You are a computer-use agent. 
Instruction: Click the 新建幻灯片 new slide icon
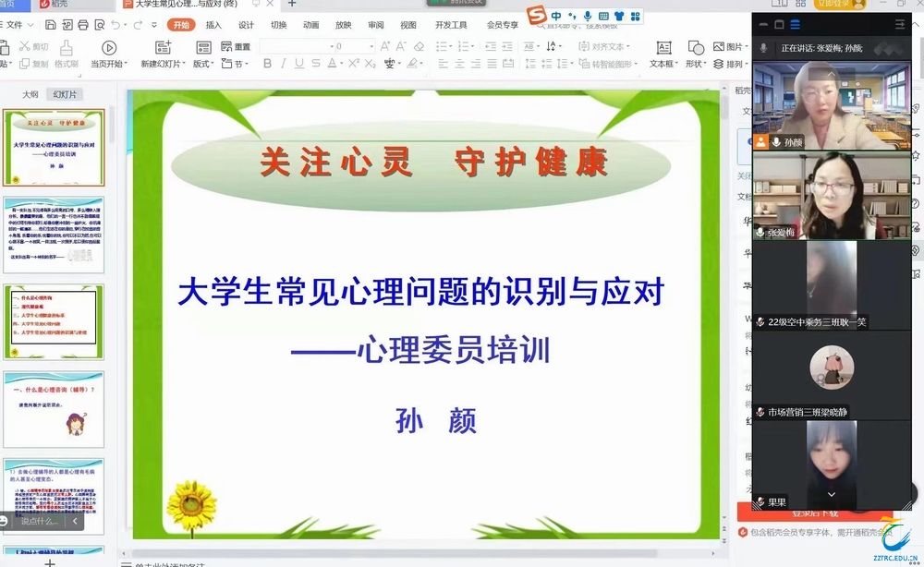163,48
